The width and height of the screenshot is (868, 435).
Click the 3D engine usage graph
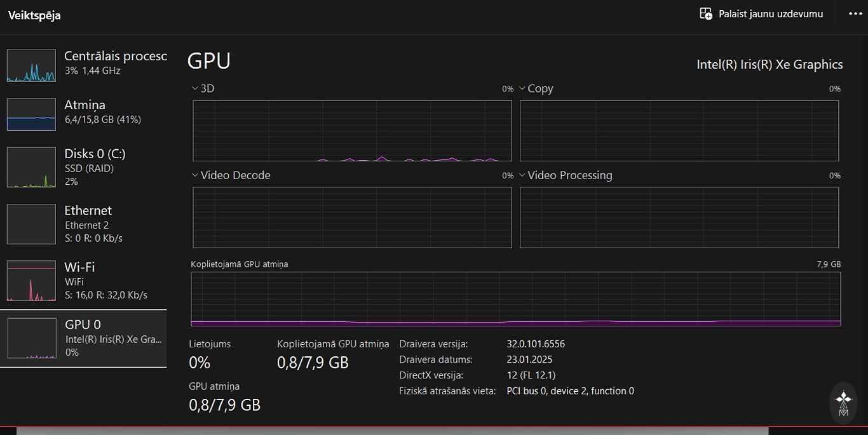pos(352,130)
